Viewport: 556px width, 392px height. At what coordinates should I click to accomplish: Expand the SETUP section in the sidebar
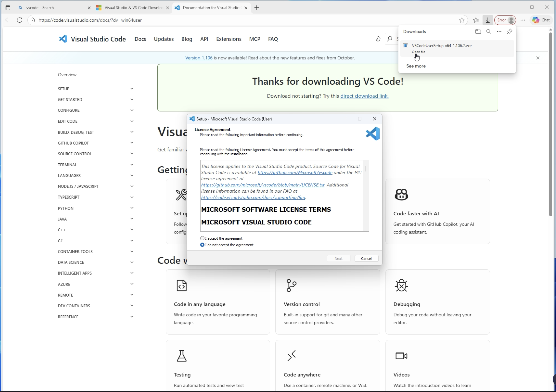coord(132,89)
